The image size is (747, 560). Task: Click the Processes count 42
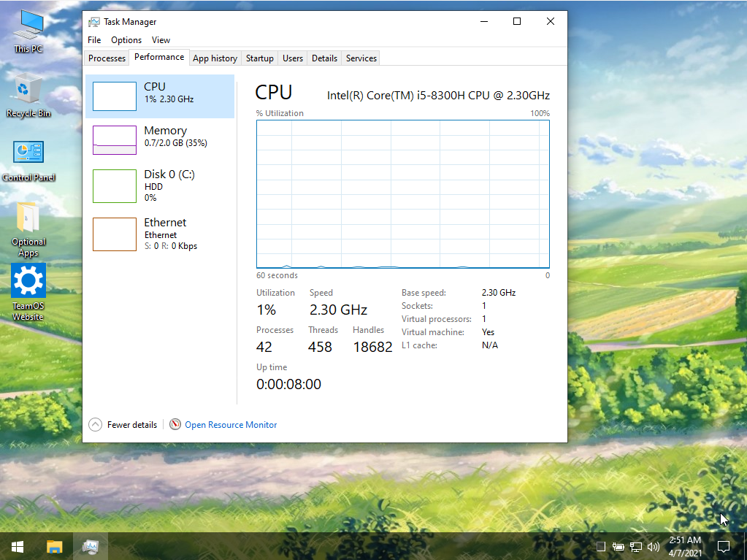[264, 347]
